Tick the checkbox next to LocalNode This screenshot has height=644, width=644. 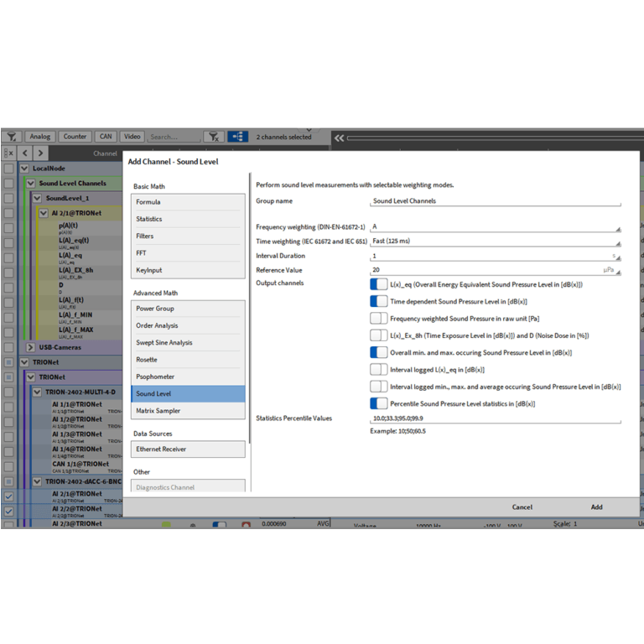(8, 169)
